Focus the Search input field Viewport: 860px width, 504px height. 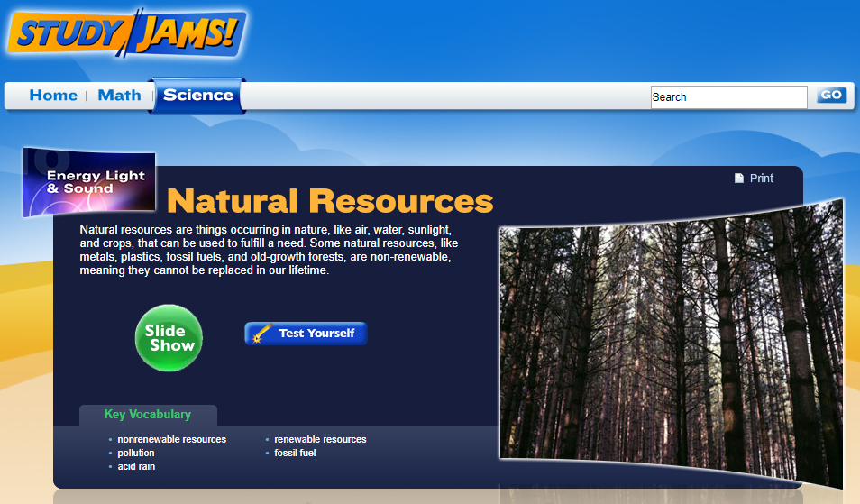729,97
